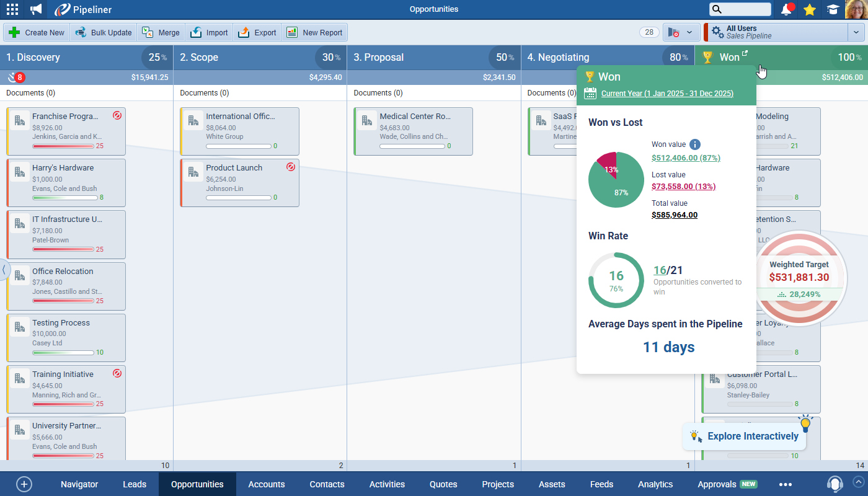Click the favorites star icon

[x=809, y=9]
